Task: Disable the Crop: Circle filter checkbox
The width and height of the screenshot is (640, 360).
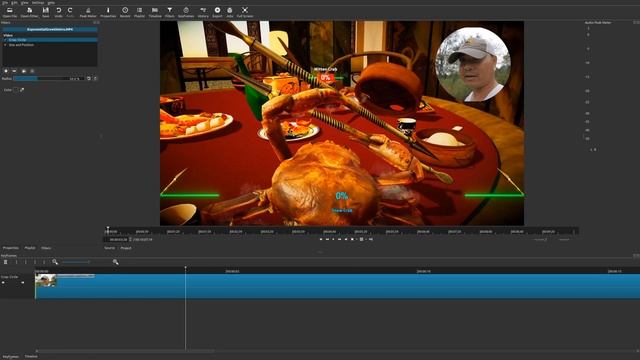Action: pyautogui.click(x=5, y=40)
